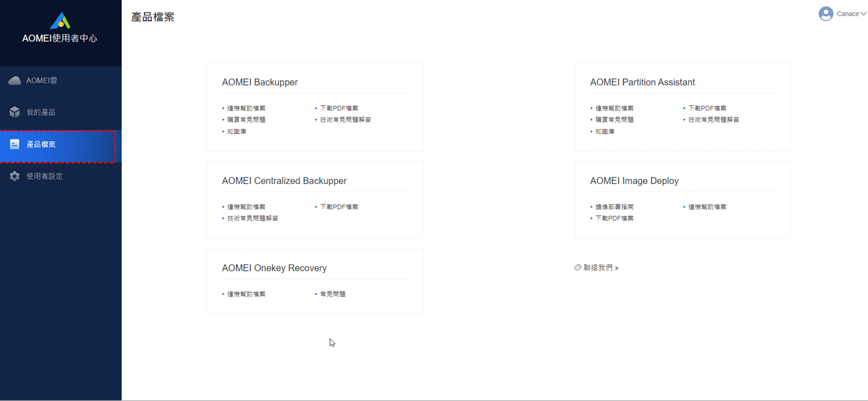Viewport: 868px width, 401px height.
Task: Open AOMEI Backupper 技術常見問題解答 link
Action: tap(345, 119)
